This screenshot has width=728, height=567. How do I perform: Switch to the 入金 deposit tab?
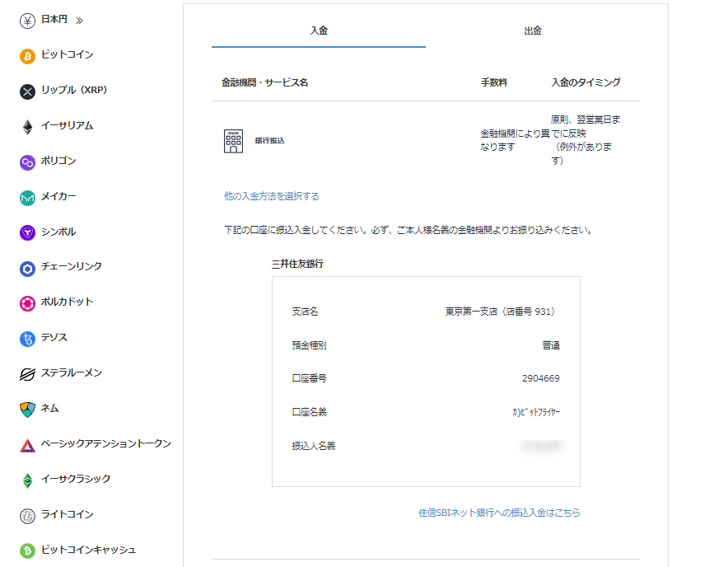pos(319,31)
